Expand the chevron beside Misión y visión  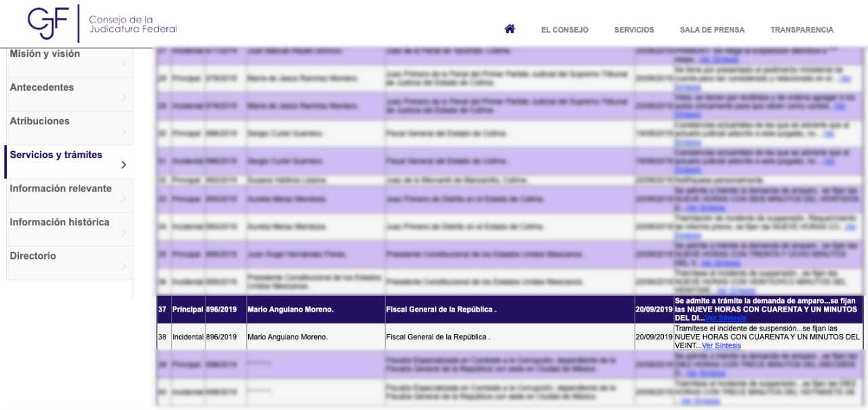coord(123,64)
